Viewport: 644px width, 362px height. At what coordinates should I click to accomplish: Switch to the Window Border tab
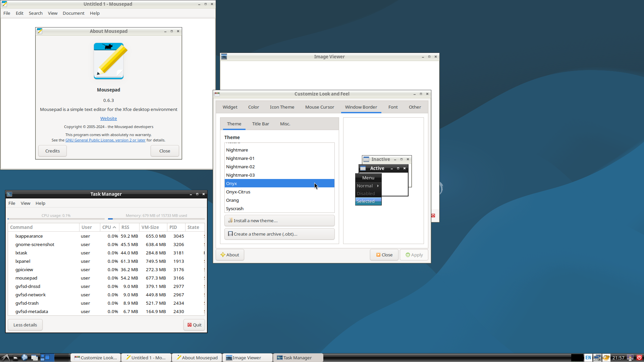pos(361,107)
